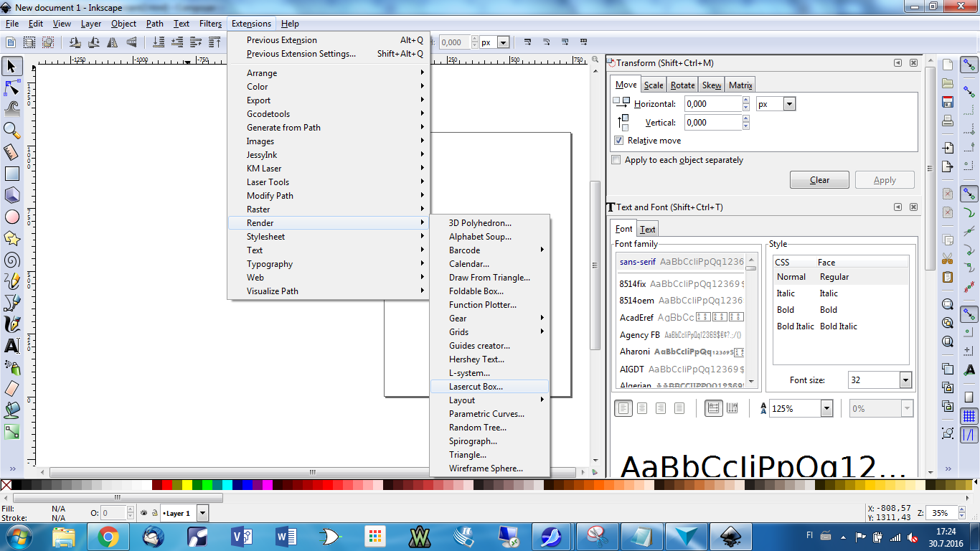The height and width of the screenshot is (551, 980).
Task: Click the Cut scissors icon
Action: (x=948, y=258)
